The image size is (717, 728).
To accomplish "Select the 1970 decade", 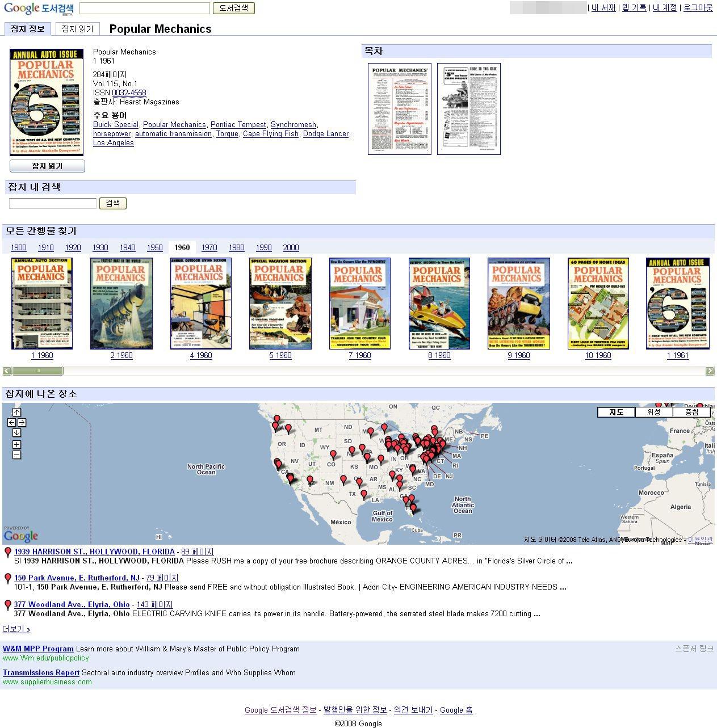I will coord(209,247).
